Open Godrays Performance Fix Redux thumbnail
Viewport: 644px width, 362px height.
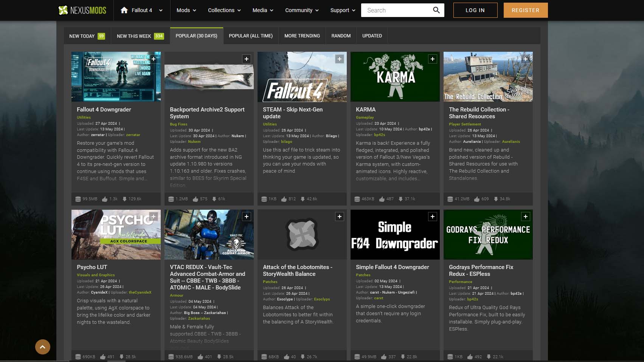(488, 235)
